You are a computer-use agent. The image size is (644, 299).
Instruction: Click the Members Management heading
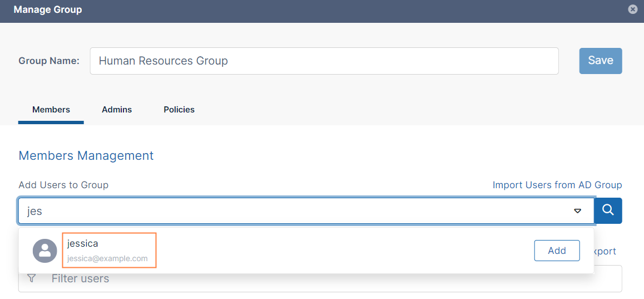tap(86, 155)
